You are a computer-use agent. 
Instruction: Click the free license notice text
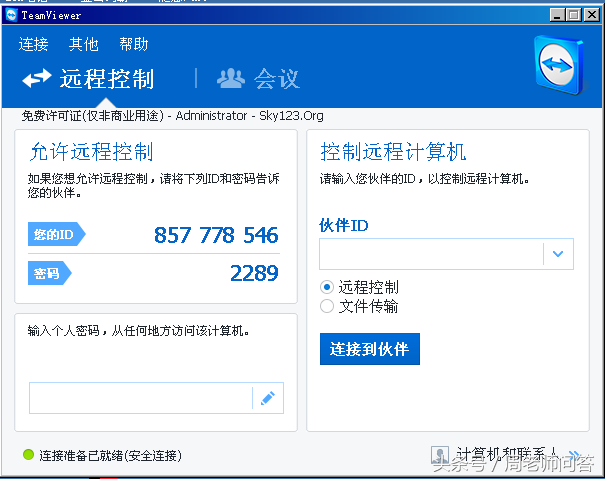tap(172, 115)
